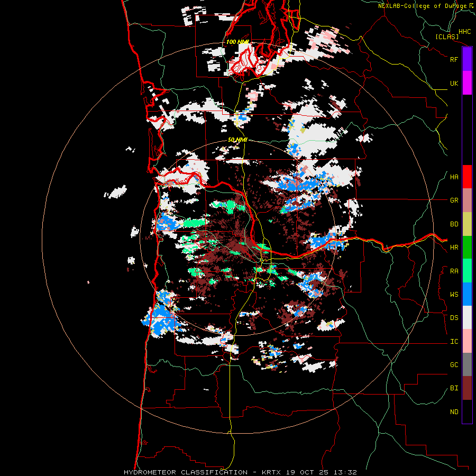Click the UK magenta legend swatch

coord(467,83)
